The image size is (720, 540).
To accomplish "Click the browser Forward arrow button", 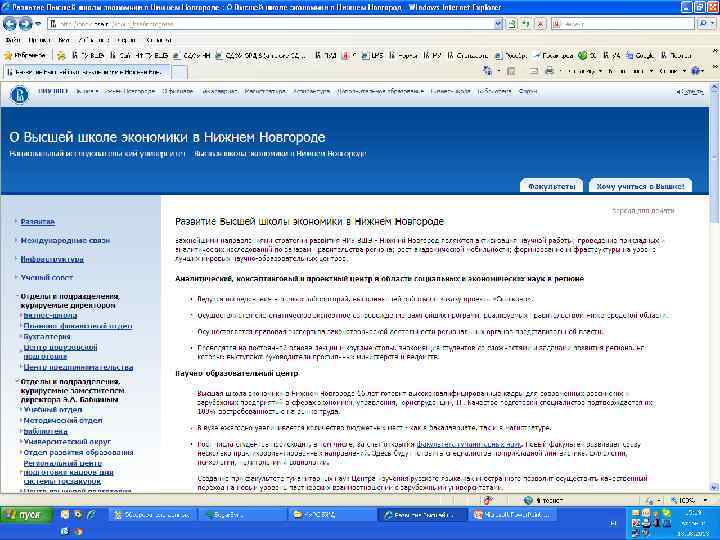I will pos(25,24).
